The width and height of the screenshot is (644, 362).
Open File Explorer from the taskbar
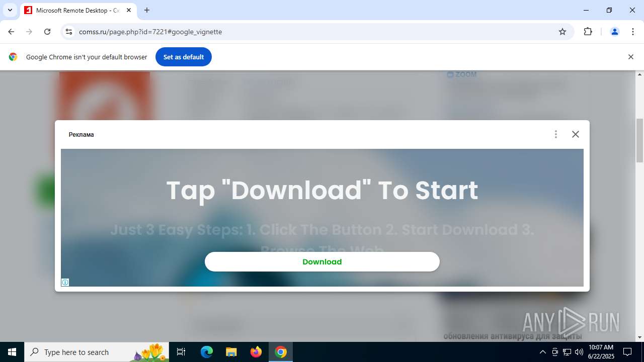(231, 352)
